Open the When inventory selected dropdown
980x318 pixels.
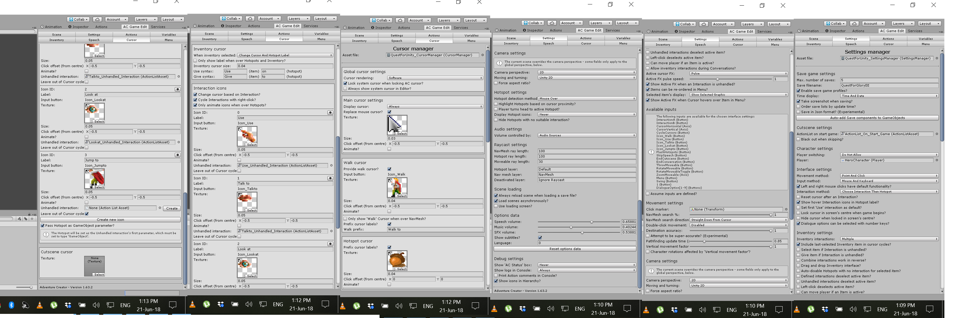[x=285, y=55]
